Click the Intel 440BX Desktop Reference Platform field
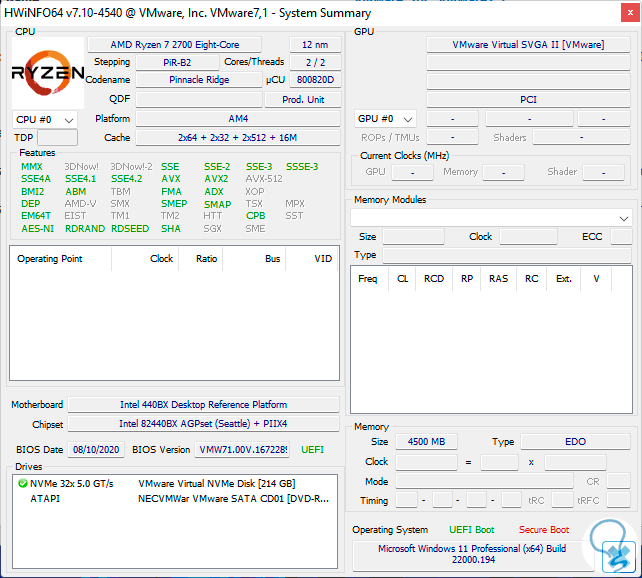 point(203,404)
